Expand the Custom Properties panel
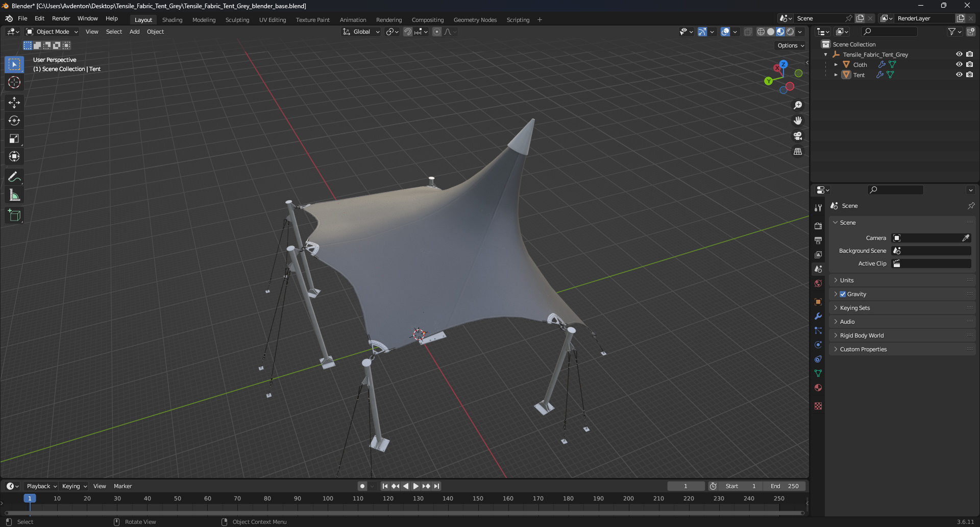The width and height of the screenshot is (980, 527). [x=902, y=349]
